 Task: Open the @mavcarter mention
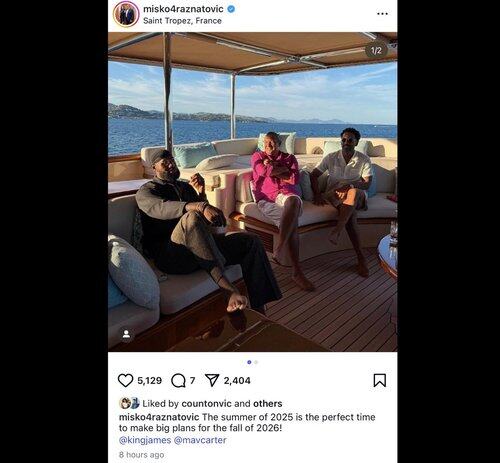[200, 440]
